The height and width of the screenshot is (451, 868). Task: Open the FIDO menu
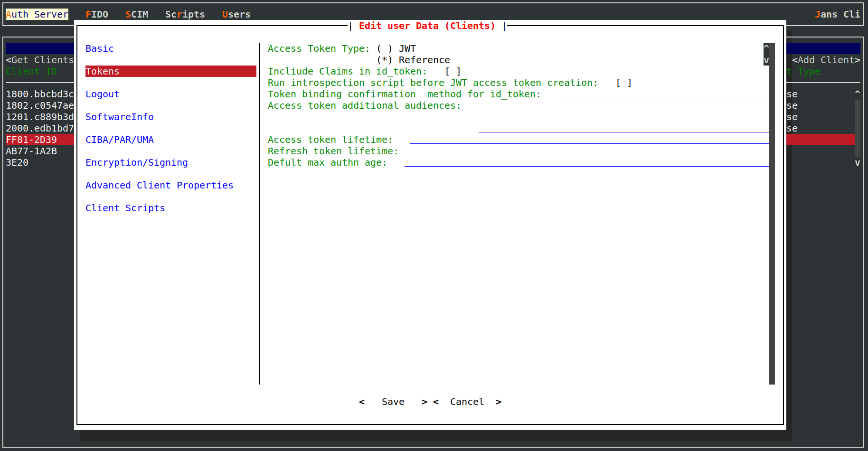coord(97,15)
